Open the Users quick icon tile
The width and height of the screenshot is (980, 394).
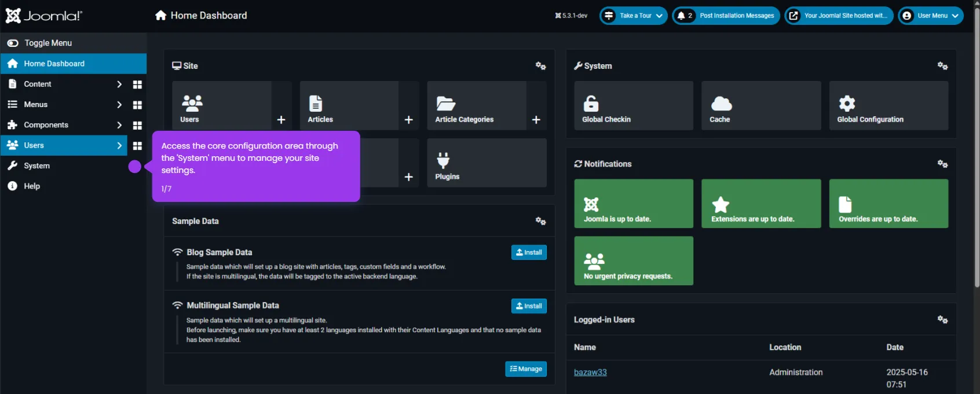point(222,105)
